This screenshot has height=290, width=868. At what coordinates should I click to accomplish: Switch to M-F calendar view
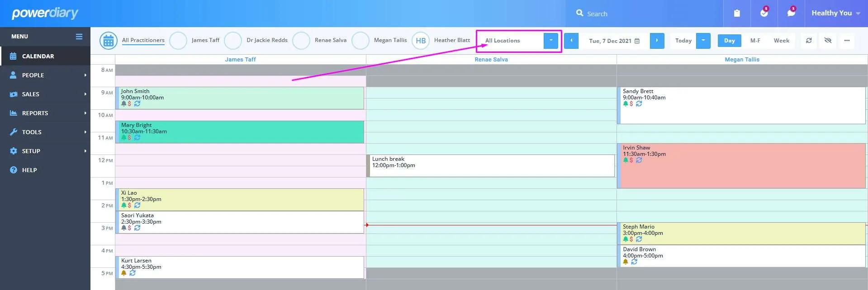click(x=755, y=41)
